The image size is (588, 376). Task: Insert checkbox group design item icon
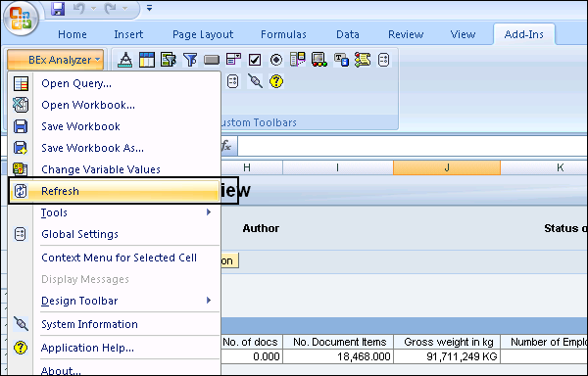pos(255,60)
